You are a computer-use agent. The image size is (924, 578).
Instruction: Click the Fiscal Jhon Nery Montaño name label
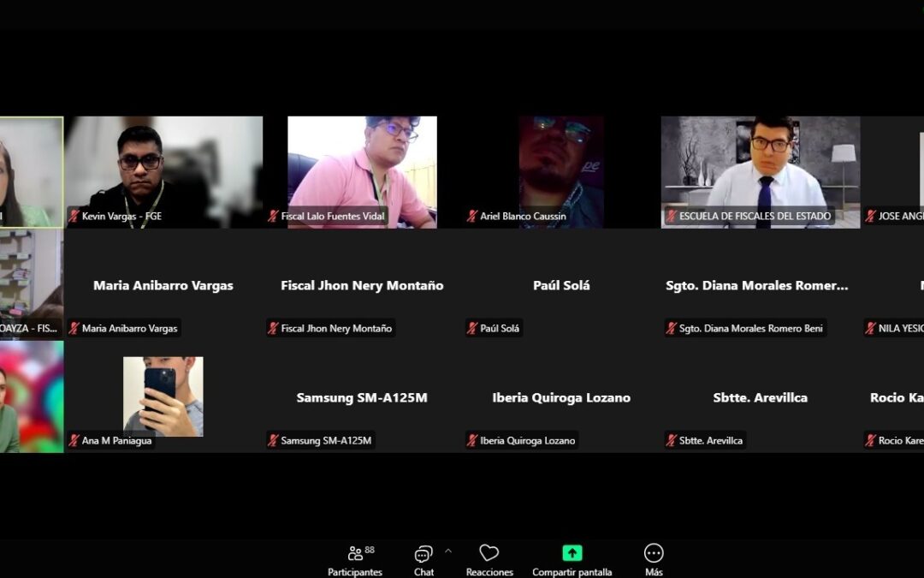(x=336, y=329)
